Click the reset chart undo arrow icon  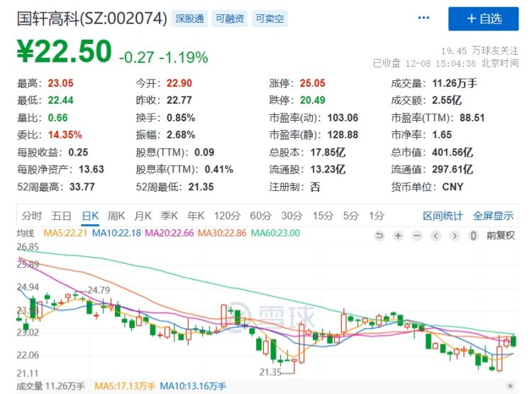[379, 236]
